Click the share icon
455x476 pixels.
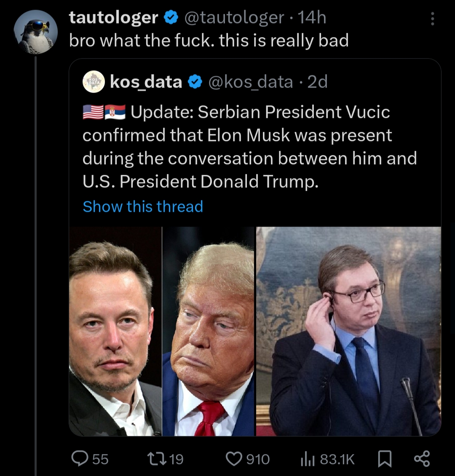coord(422,458)
